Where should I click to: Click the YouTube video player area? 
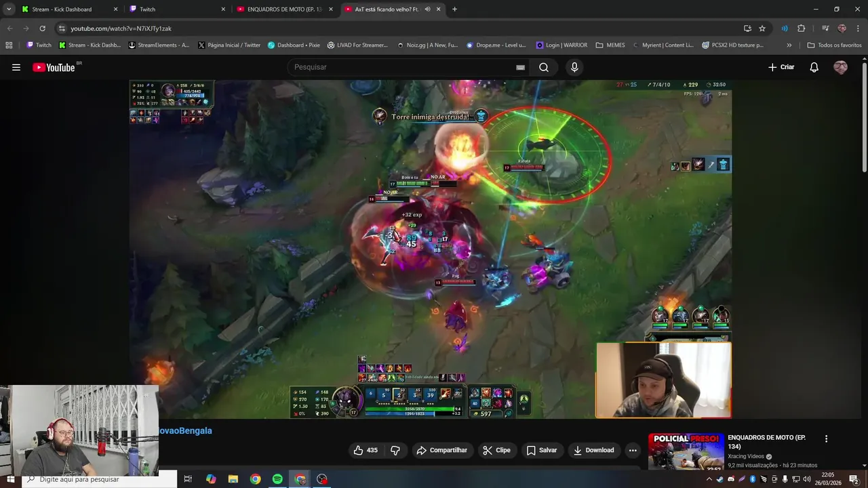431,249
